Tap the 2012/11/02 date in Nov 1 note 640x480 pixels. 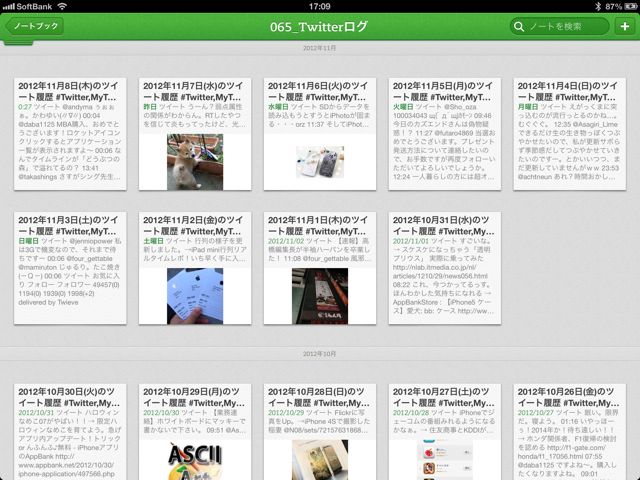pos(286,241)
